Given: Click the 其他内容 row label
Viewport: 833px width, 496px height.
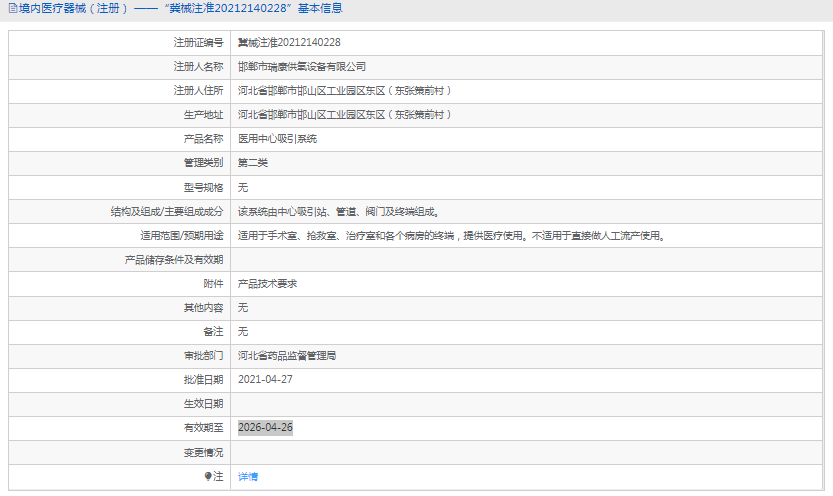Looking at the screenshot, I should [203, 307].
